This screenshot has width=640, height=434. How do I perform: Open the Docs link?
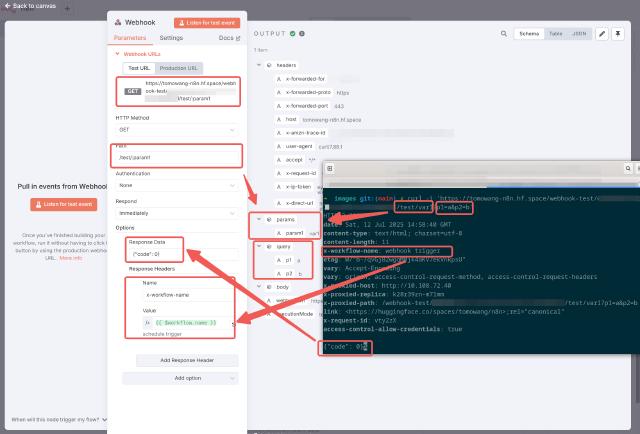[228, 38]
